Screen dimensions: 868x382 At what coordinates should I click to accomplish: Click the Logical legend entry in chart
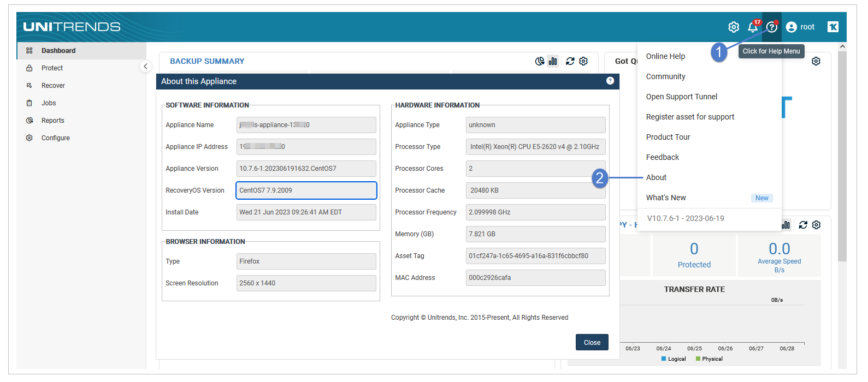click(674, 359)
